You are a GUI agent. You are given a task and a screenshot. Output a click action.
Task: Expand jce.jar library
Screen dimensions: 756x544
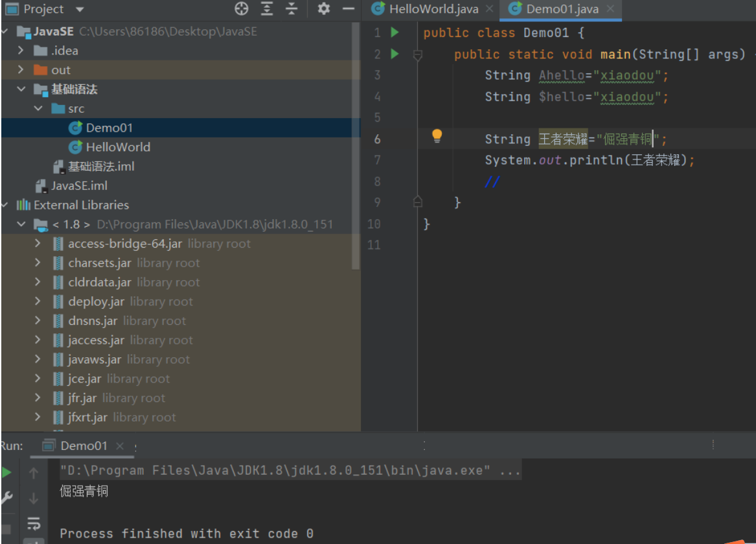point(38,379)
